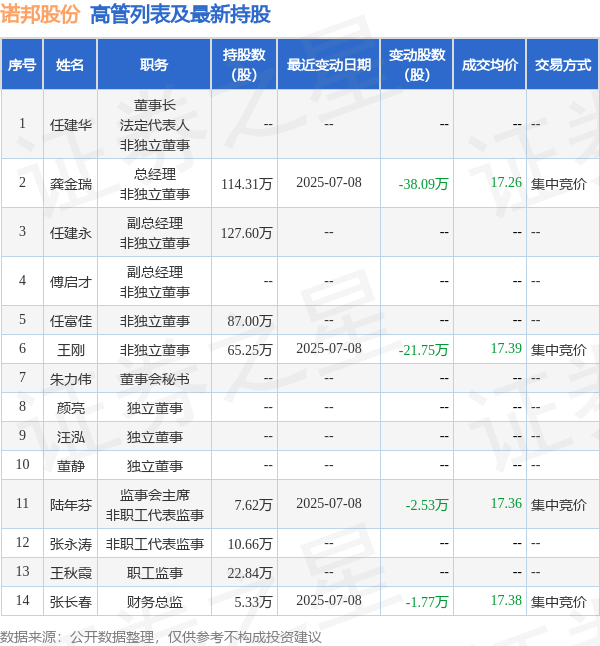
Task: Click the holding value 5.33万
Action: click(x=253, y=602)
